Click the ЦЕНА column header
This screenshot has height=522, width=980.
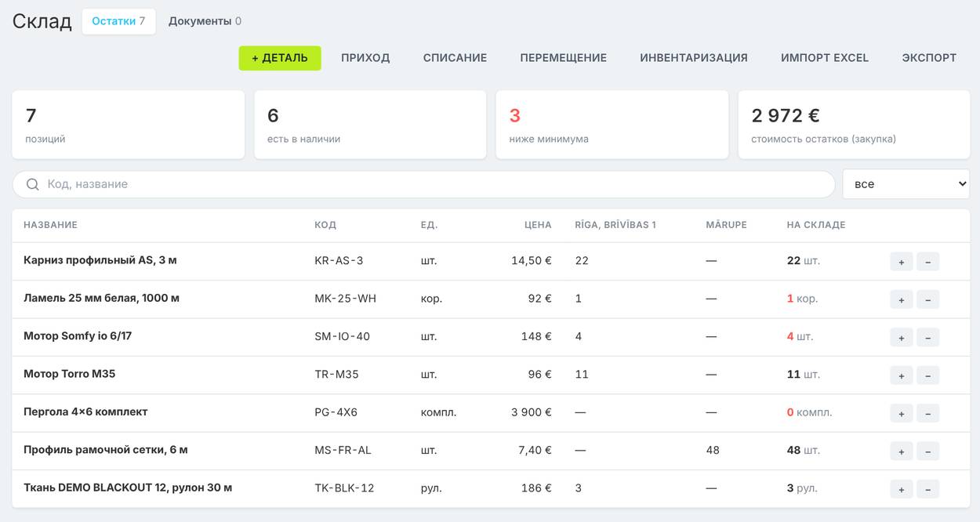(x=538, y=225)
